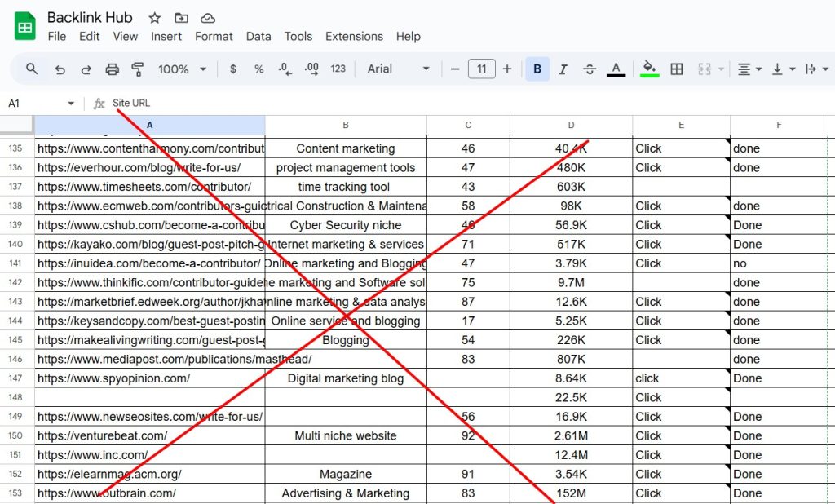The height and width of the screenshot is (504, 835).
Task: Open the fill color picker
Action: 649,69
